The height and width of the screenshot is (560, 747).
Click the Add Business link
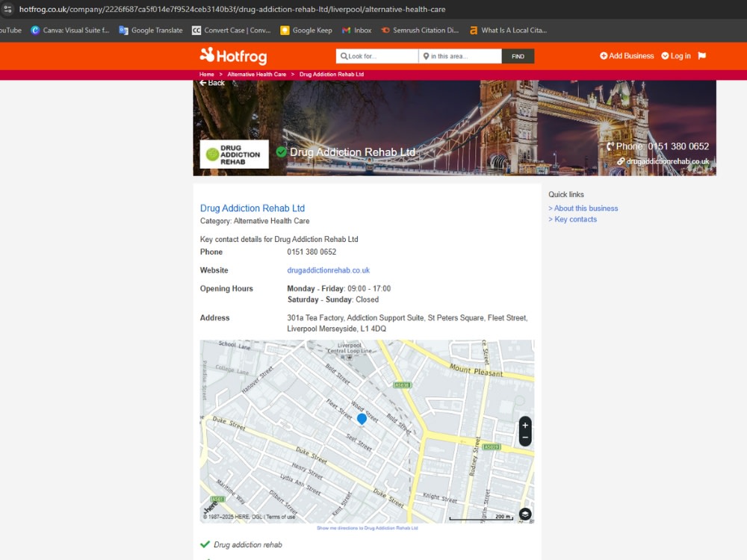pyautogui.click(x=627, y=56)
